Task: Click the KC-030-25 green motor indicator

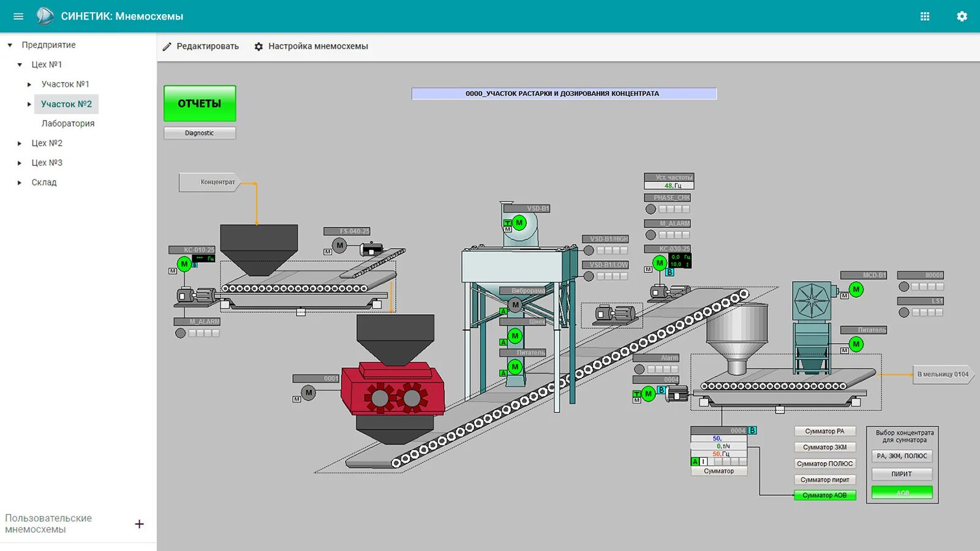Action: pyautogui.click(x=660, y=263)
